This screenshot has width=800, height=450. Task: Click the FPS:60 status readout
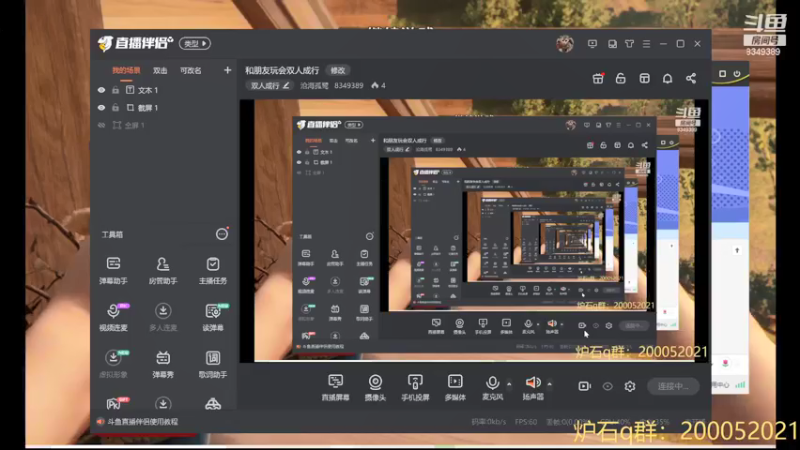click(x=526, y=422)
